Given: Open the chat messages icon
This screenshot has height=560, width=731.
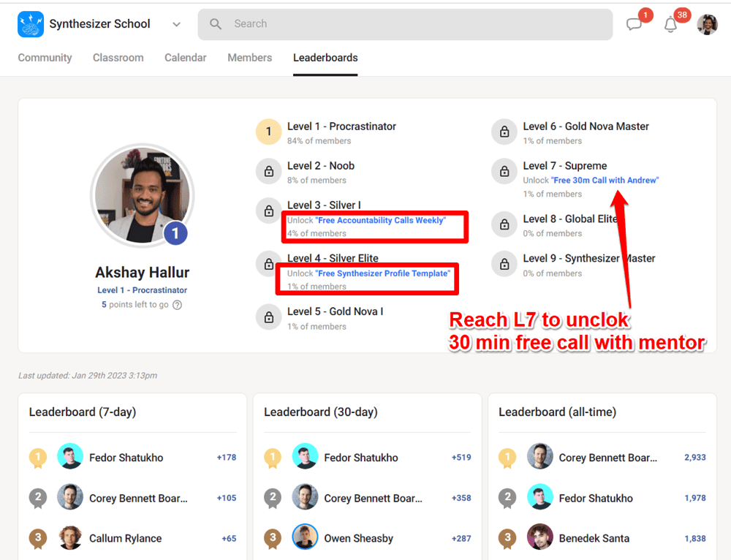Looking at the screenshot, I should tap(635, 23).
